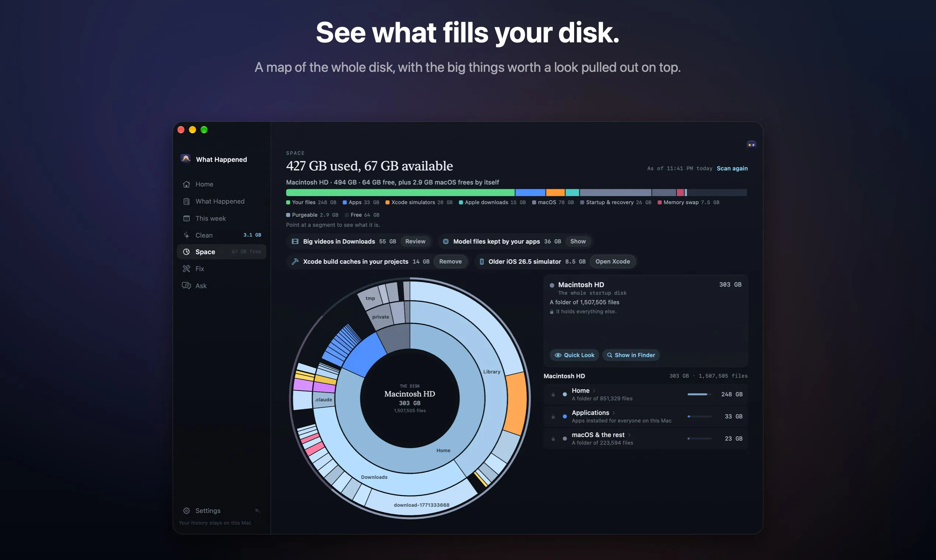Click the Open Xcode button
This screenshot has width=936, height=560.
click(x=612, y=262)
